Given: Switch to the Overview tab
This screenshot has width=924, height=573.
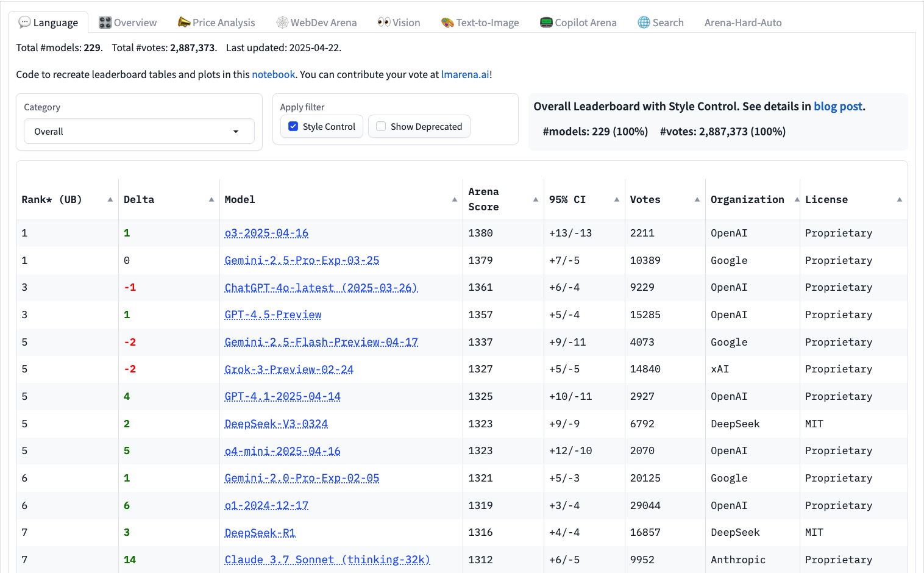Looking at the screenshot, I should pyautogui.click(x=128, y=23).
